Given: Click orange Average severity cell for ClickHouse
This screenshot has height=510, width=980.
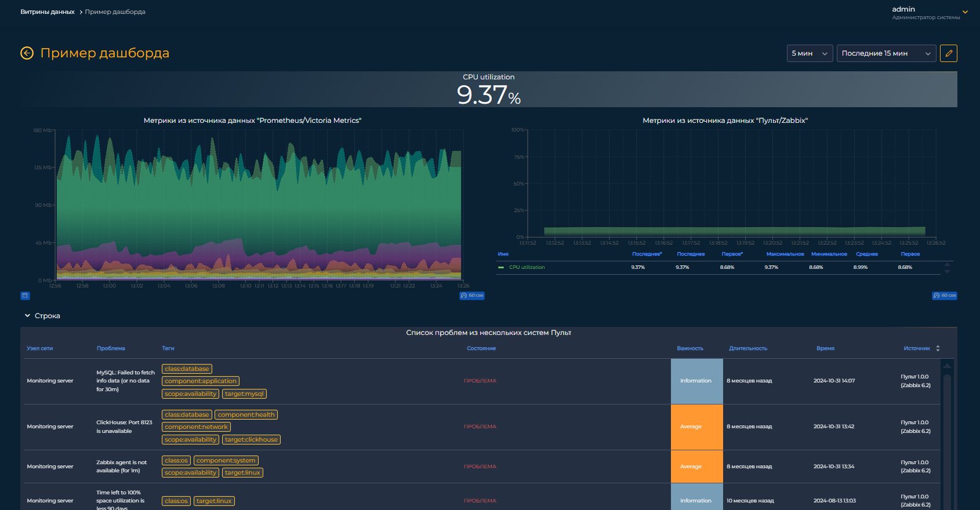Looking at the screenshot, I should pyautogui.click(x=696, y=427).
